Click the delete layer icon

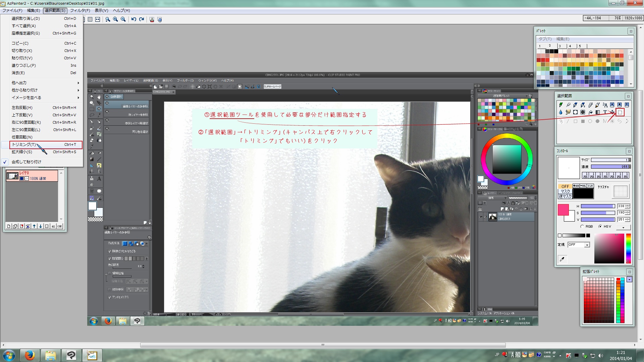(21, 226)
